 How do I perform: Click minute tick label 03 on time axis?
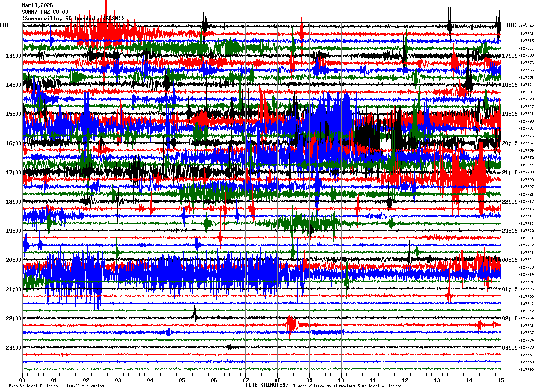118,380
